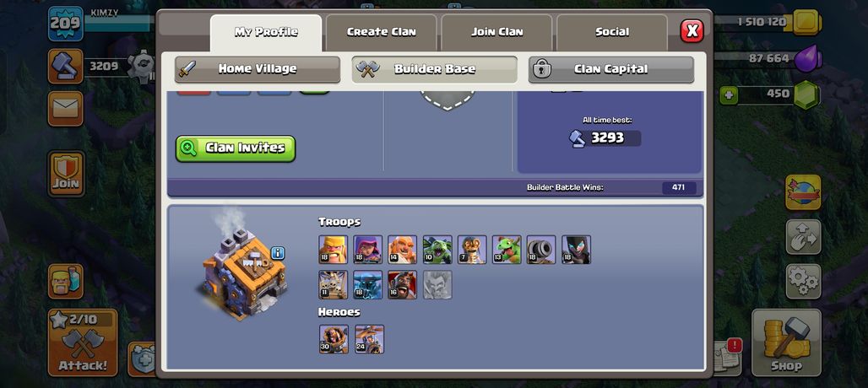
Task: Select the Builder Base profile view
Action: [435, 69]
